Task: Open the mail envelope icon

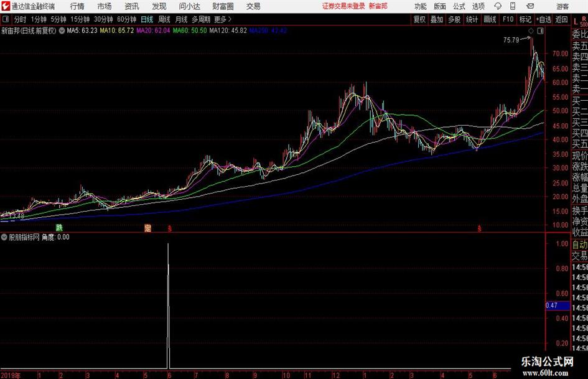Action: pyautogui.click(x=530, y=6)
